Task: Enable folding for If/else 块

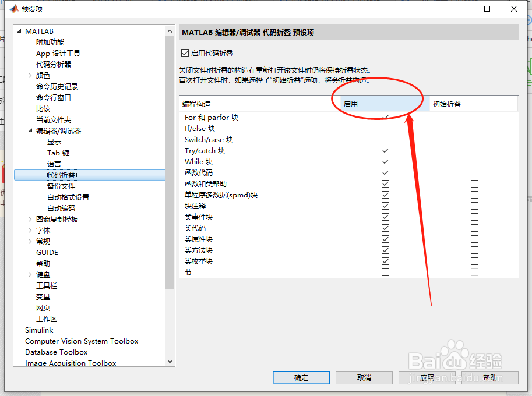Action: pos(385,128)
